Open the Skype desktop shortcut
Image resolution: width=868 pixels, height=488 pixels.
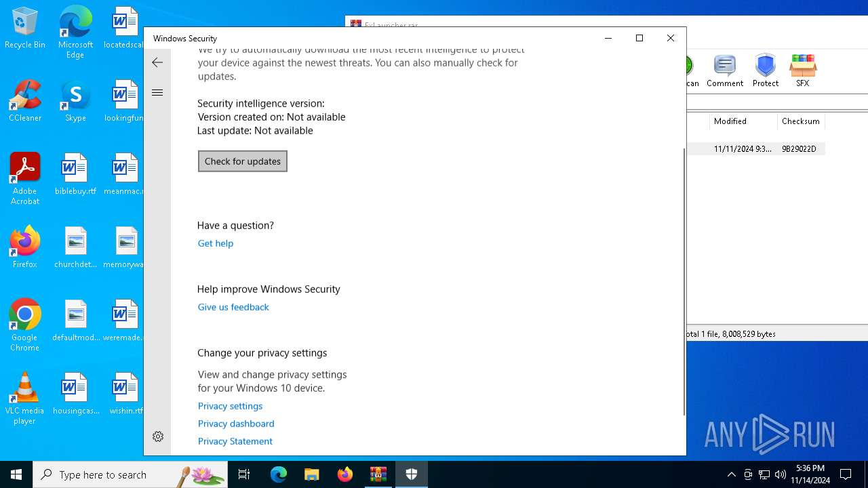click(75, 102)
